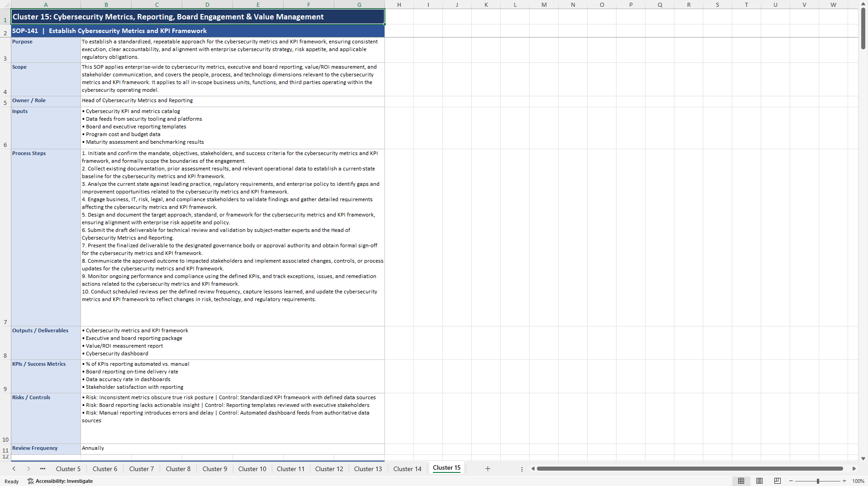Viewport: 868px width, 486px height.
Task: Click vertical scrollbar up arrow
Action: [x=863, y=4]
